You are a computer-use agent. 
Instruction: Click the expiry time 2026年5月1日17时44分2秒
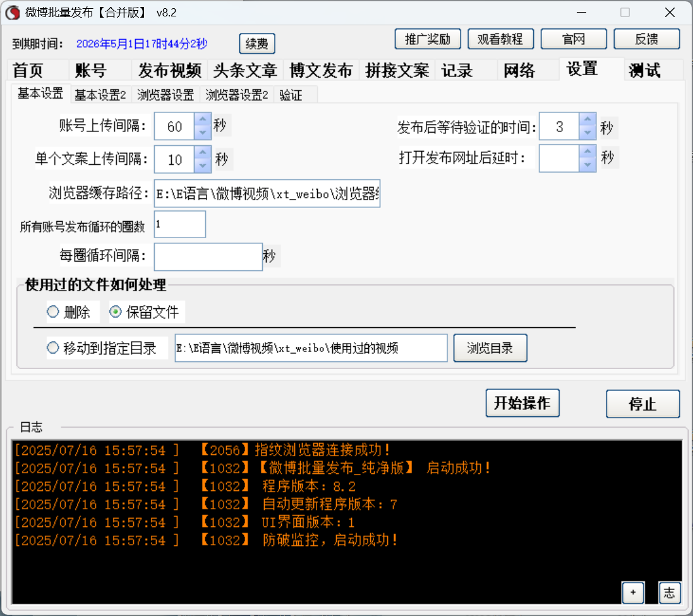[142, 44]
